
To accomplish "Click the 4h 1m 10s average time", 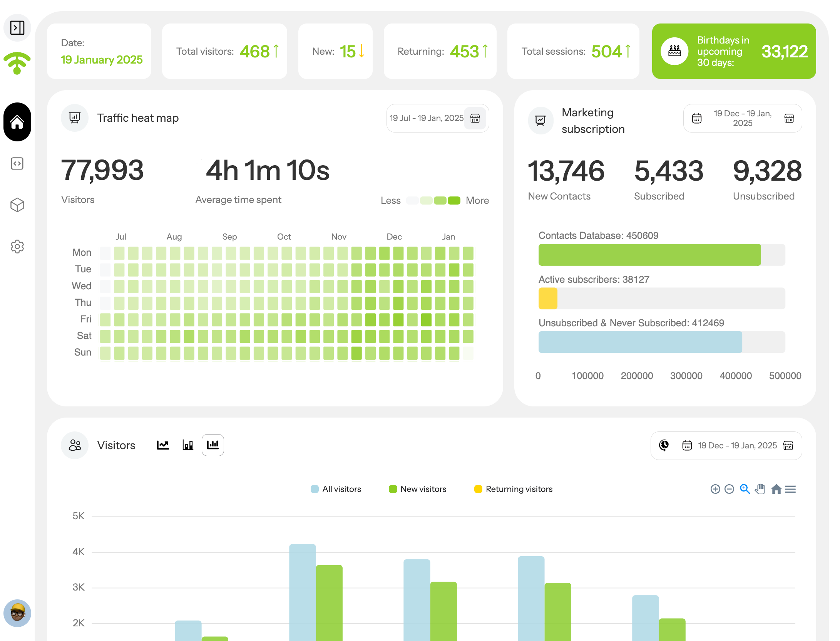I will pos(268,170).
